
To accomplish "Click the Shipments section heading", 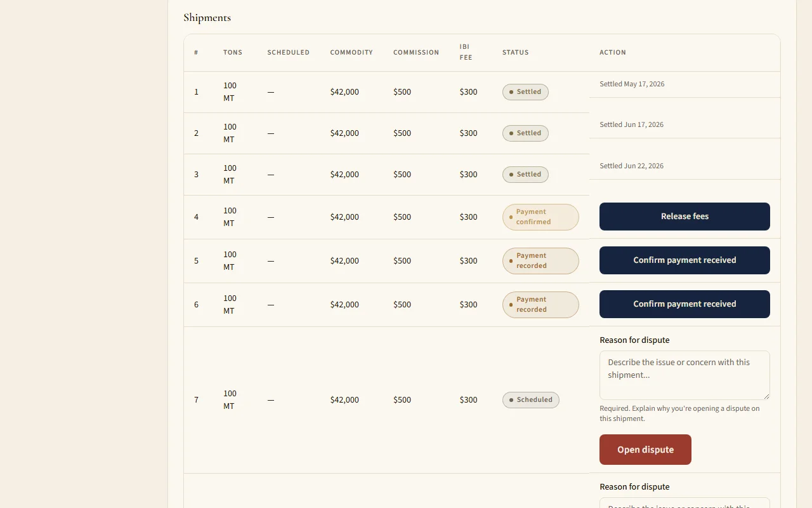I will (x=207, y=18).
